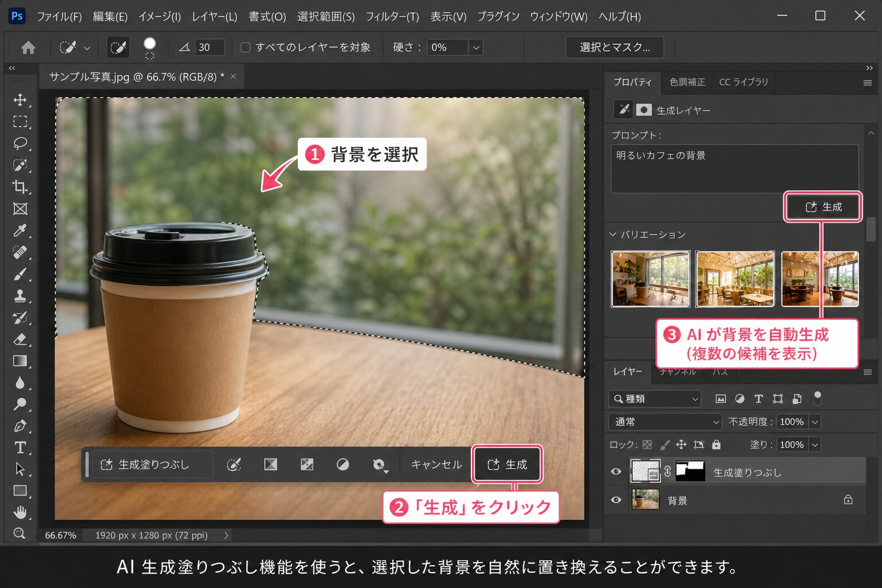Screen dimensions: 882x588
Task: Switch to the CC ライブラリ tab
Action: pyautogui.click(x=744, y=82)
